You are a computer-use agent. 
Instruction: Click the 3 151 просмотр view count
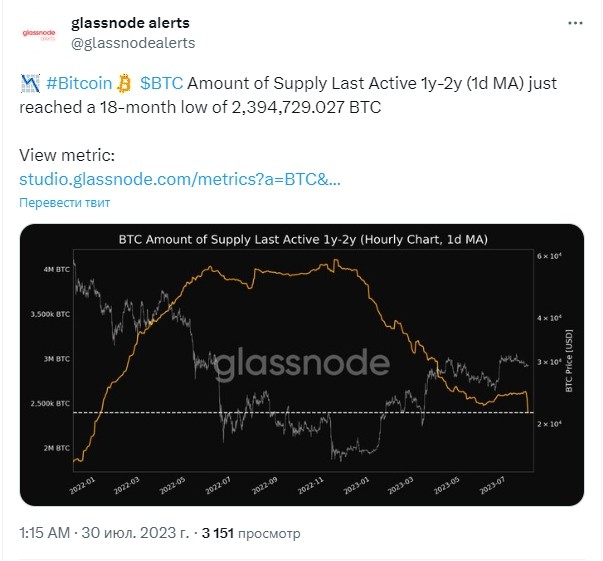[251, 533]
